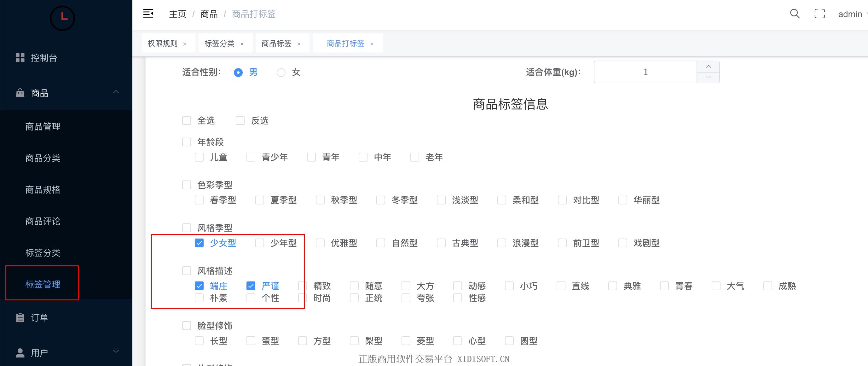868x366 pixels.
Task: Click the shopping bag icon beside 商品
Action: coord(20,93)
